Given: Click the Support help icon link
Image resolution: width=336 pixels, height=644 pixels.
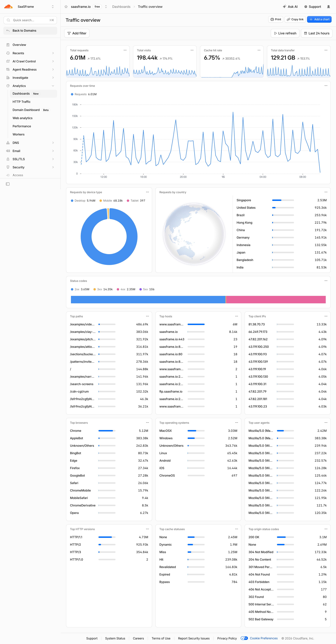Looking at the screenshot, I should pos(313,7).
